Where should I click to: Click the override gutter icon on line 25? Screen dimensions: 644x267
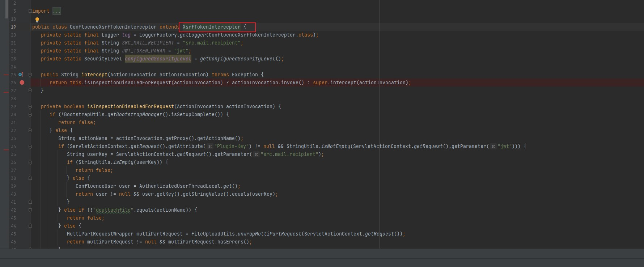click(21, 75)
